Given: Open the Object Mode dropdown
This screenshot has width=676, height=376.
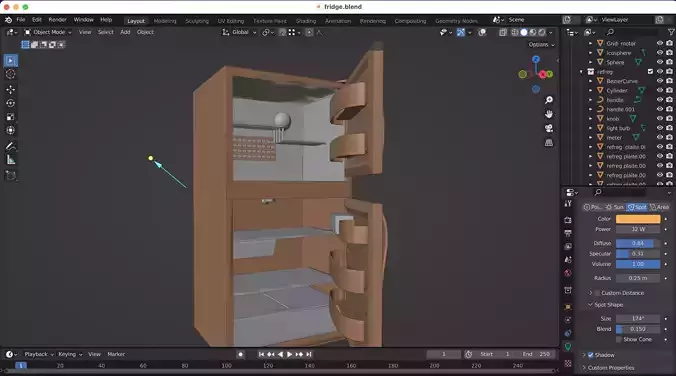Looking at the screenshot, I should [x=48, y=32].
